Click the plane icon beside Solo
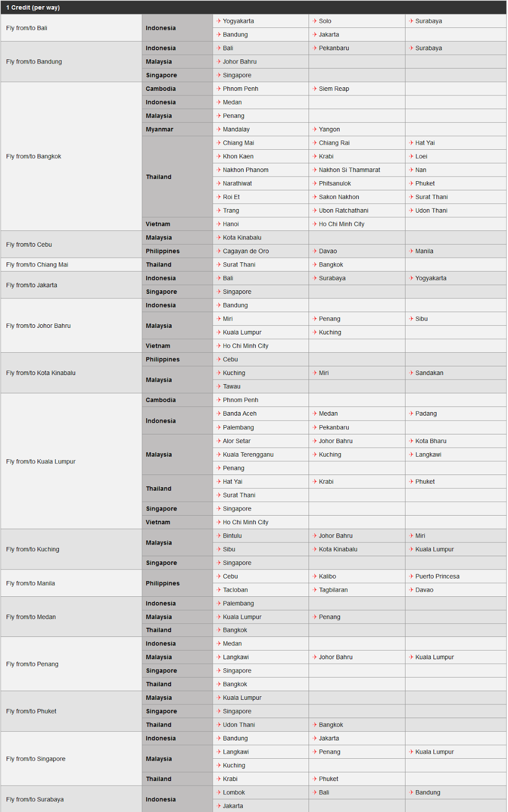 [315, 21]
